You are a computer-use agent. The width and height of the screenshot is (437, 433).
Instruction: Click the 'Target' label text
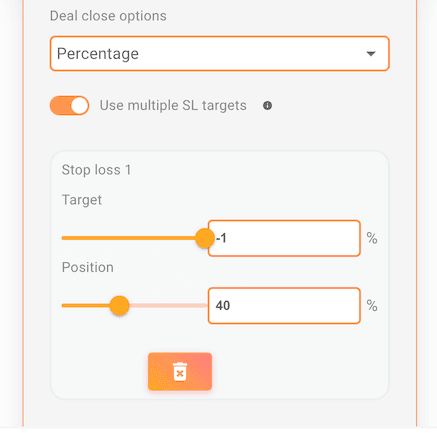click(82, 200)
